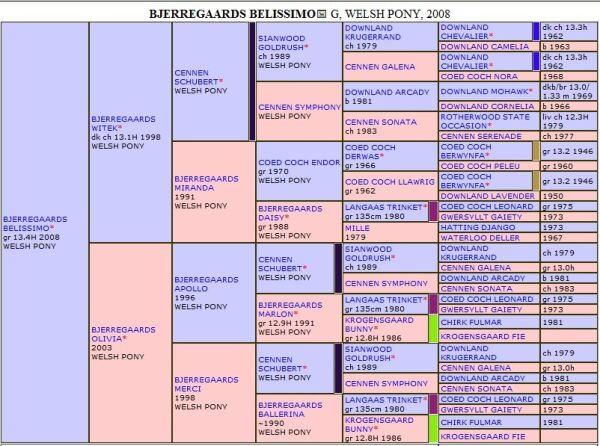Open the DOWNLAND CAMELIA link
Viewport: 600px width, 446px height.
point(484,47)
